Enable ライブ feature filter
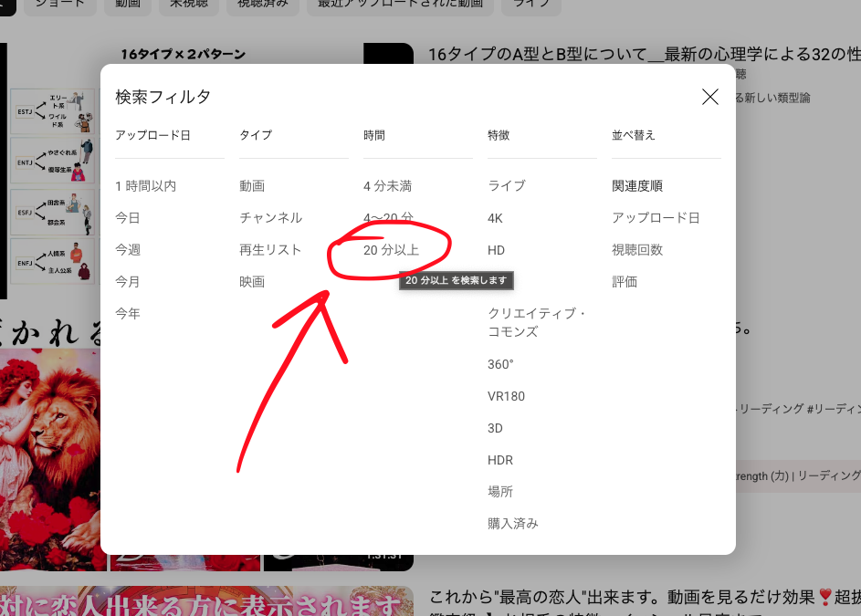Image resolution: width=861 pixels, height=616 pixels. click(506, 186)
